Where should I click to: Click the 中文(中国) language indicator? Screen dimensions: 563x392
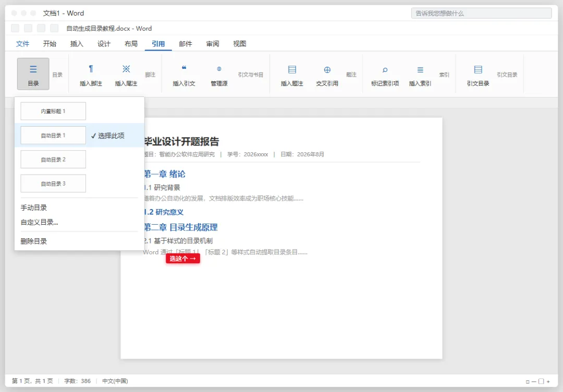point(115,381)
